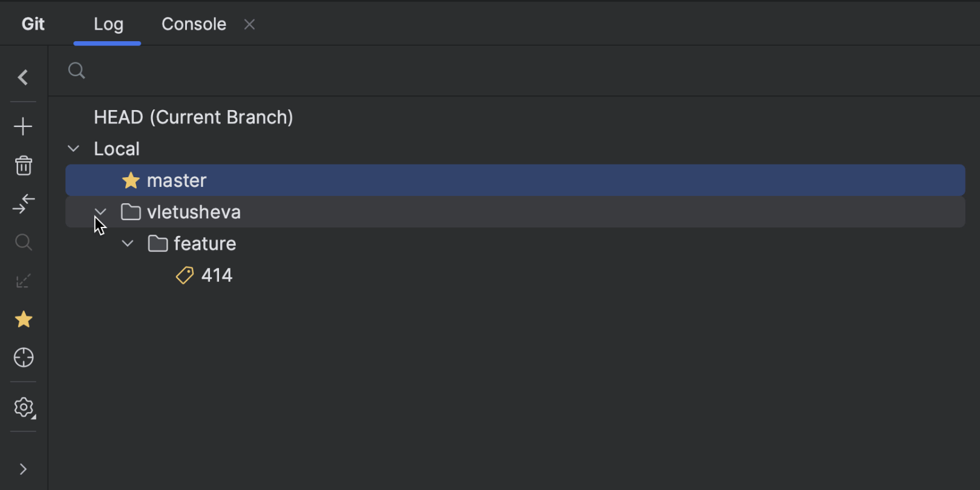Create a new branch with the plus icon
Viewport: 980px width, 490px height.
point(23,126)
